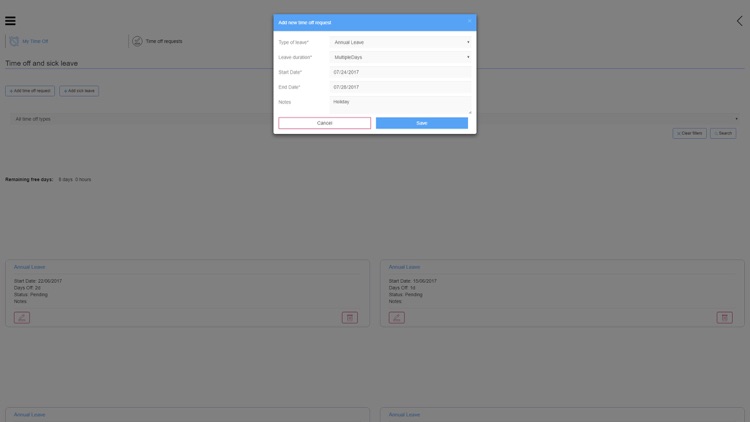Edit the leave request starting 15/06/2017
The width and height of the screenshot is (750, 422).
397,318
